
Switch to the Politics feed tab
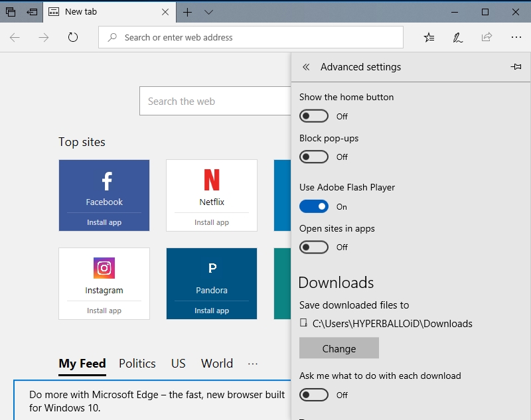point(137,364)
